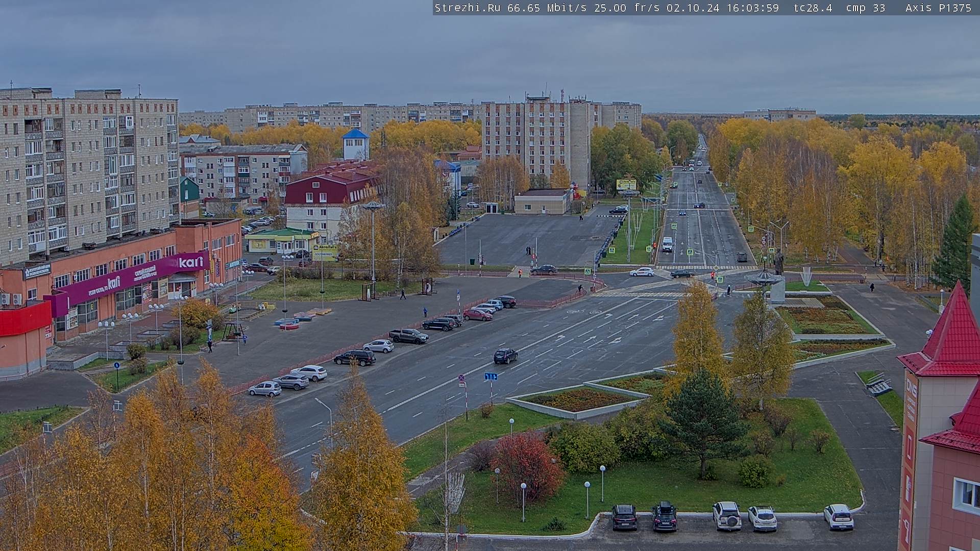Select the 66.65 Mbit/s bitrate readout
980x551 pixels.
(x=547, y=8)
